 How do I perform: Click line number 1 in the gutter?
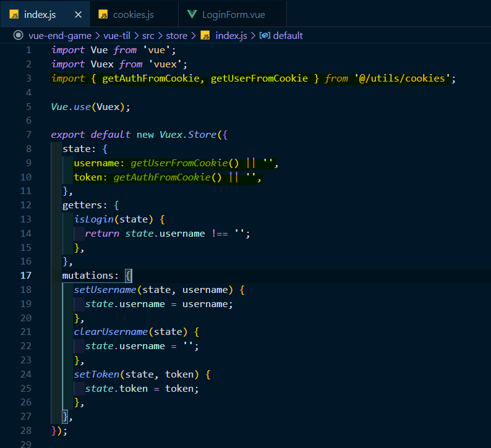[x=28, y=50]
